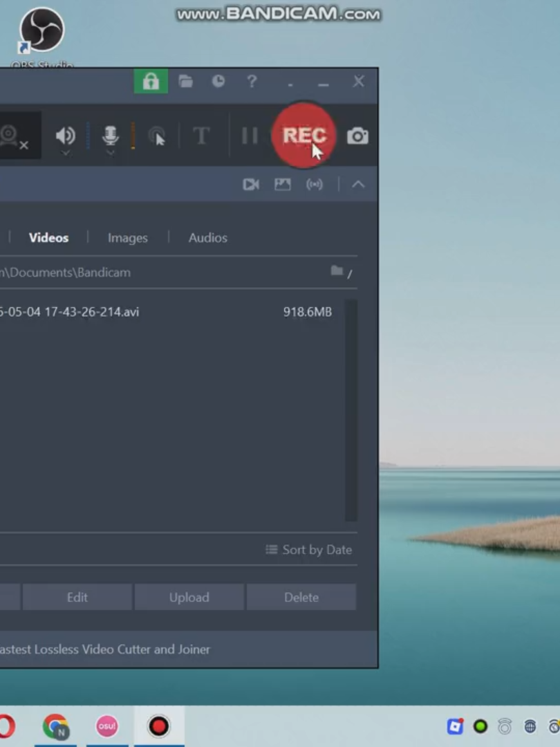Image resolution: width=560 pixels, height=747 pixels.
Task: Click the microphone volume level meter
Action: click(133, 136)
